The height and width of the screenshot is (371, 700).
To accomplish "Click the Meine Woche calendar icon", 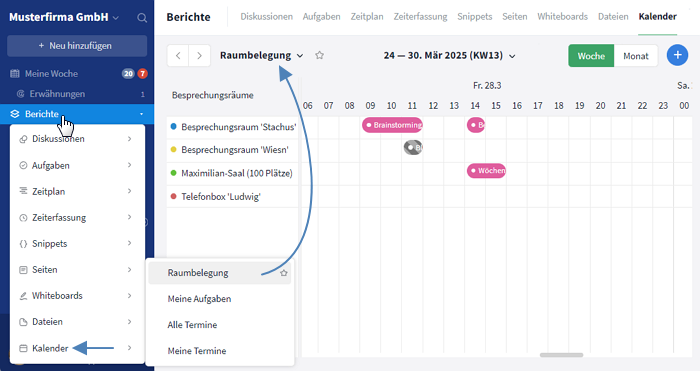I will (x=15, y=74).
